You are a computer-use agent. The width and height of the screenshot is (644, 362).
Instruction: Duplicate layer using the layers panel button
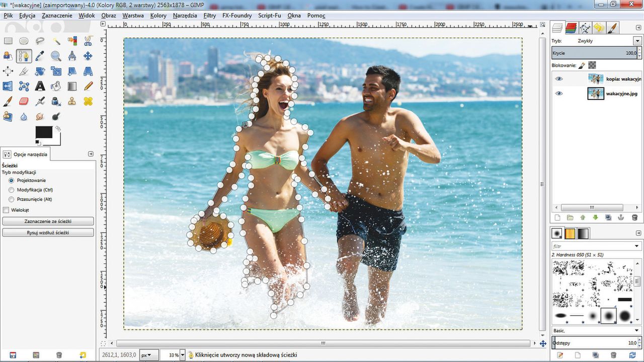pos(608,218)
